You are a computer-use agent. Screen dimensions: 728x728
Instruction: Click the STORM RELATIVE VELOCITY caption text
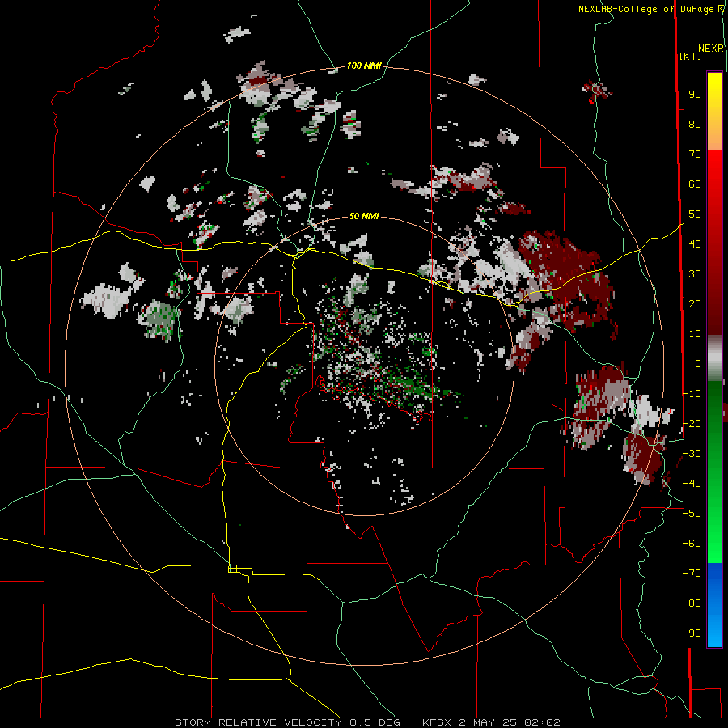coord(258,722)
